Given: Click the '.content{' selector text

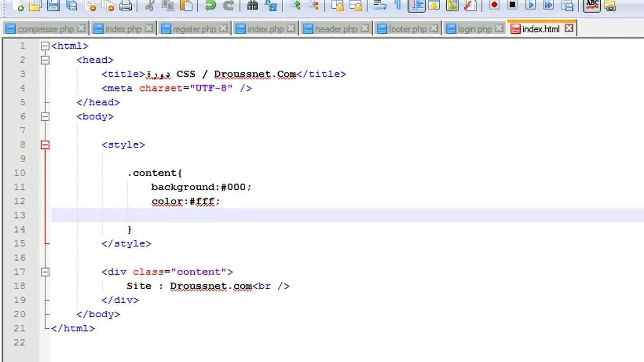Looking at the screenshot, I should [x=154, y=173].
